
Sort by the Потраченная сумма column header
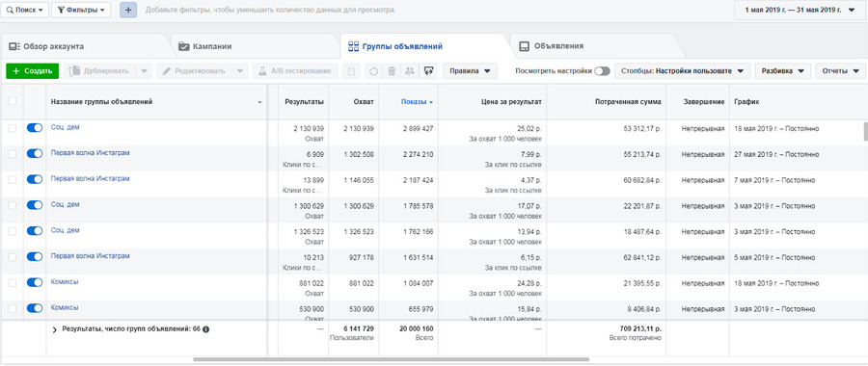coord(628,102)
